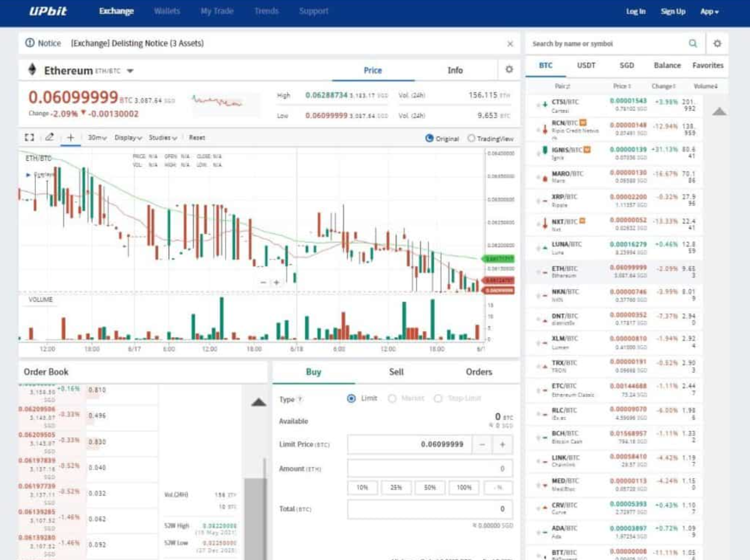Sort market list by Volume
The height and width of the screenshot is (560, 750).
pyautogui.click(x=705, y=86)
